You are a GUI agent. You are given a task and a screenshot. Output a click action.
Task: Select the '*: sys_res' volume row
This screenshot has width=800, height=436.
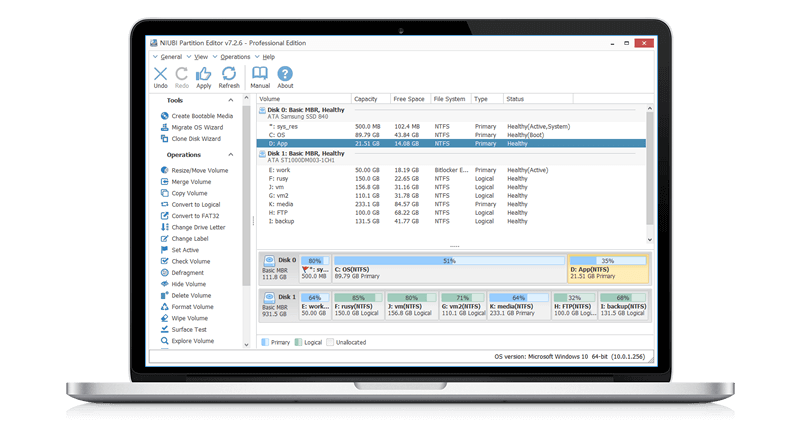[451, 126]
